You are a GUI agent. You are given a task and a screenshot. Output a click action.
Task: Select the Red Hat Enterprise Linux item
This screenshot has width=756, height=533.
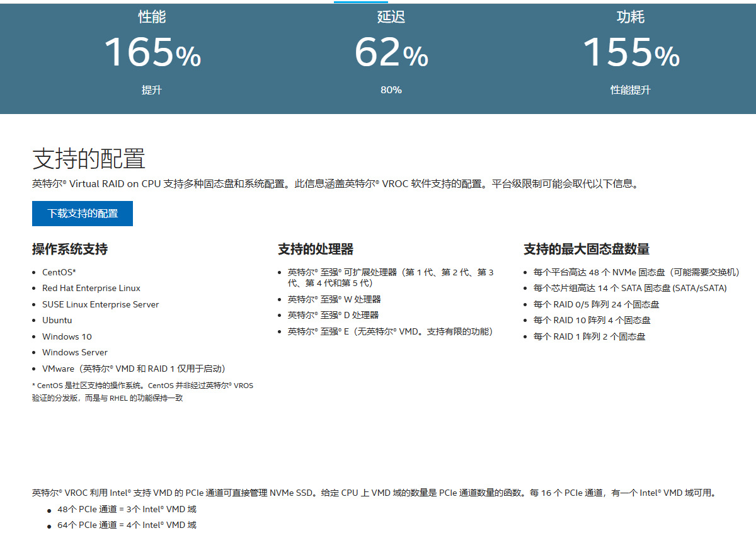click(x=91, y=288)
